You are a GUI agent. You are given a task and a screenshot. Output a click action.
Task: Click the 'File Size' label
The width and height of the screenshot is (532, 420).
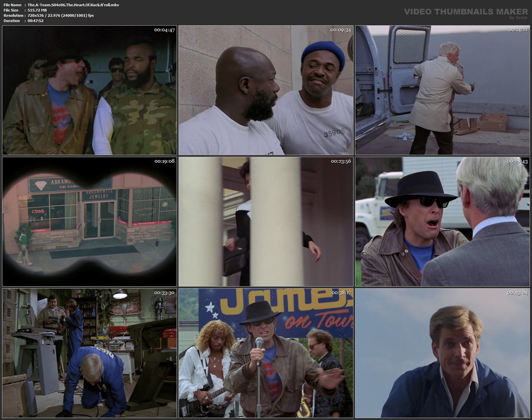click(x=11, y=10)
